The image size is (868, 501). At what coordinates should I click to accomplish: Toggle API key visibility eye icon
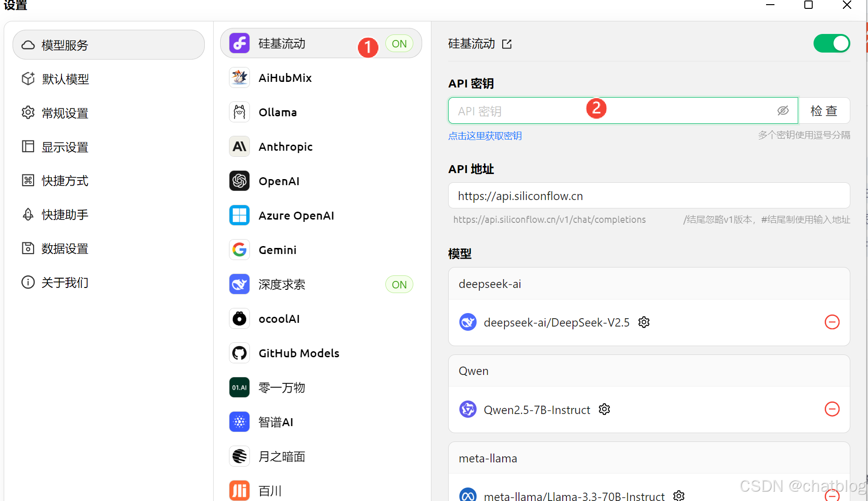click(783, 111)
